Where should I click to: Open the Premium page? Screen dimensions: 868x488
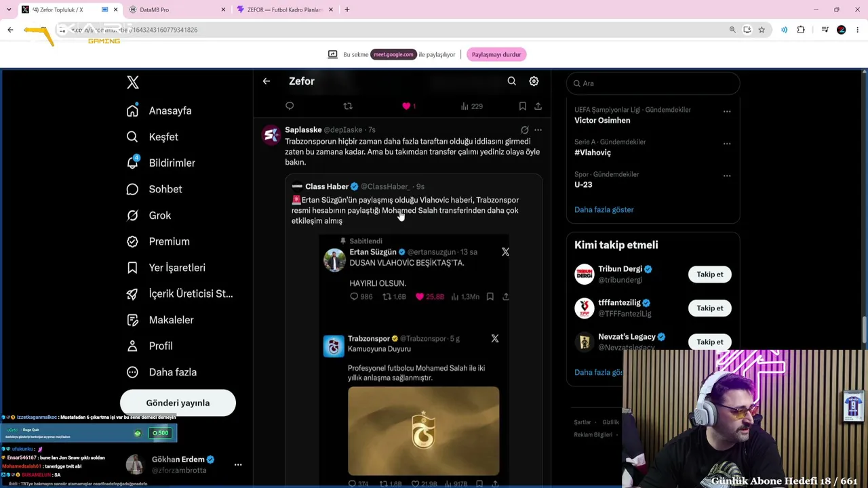click(158, 241)
